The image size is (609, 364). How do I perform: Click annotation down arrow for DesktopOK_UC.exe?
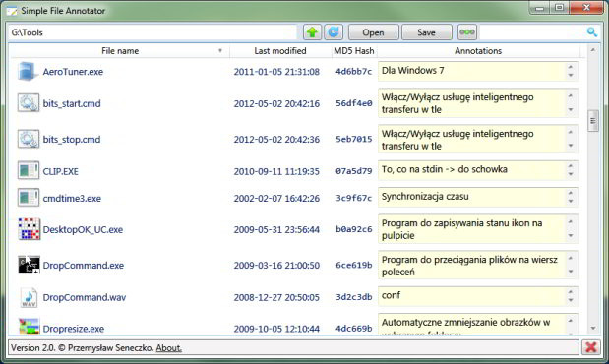[571, 236]
